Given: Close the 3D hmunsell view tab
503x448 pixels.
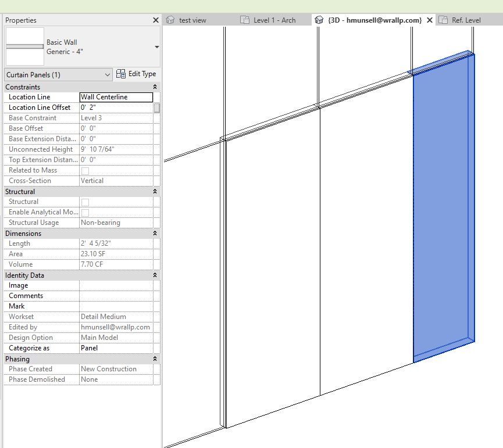Looking at the screenshot, I should [x=429, y=19].
